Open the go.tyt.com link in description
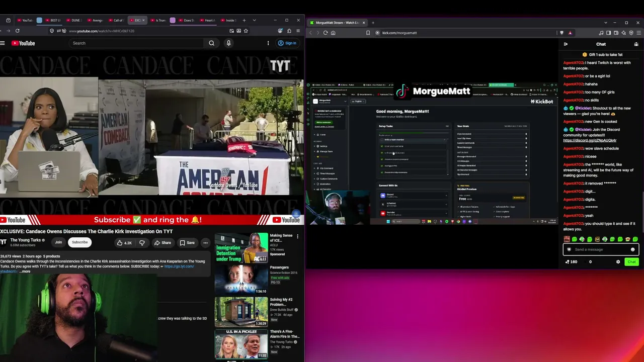The height and width of the screenshot is (362, 644). pos(179,266)
